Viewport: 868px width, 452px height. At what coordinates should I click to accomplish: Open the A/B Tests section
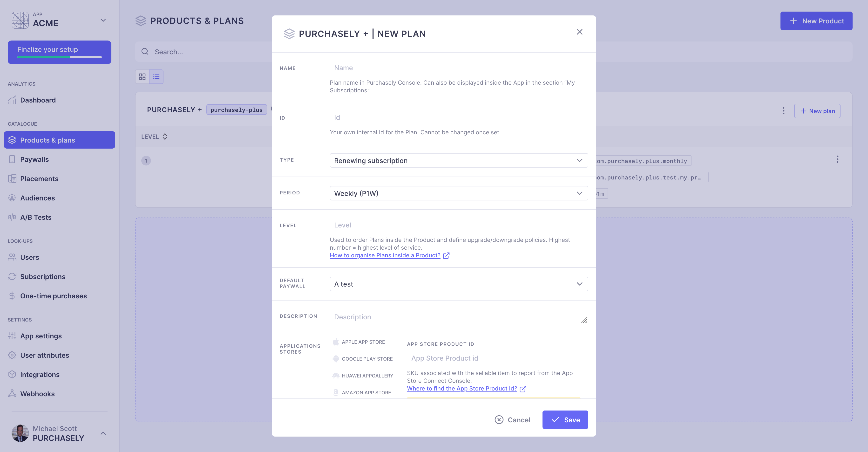36,217
